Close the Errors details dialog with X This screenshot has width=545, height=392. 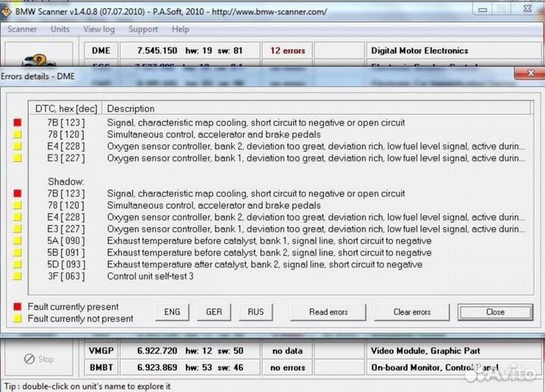[x=531, y=73]
